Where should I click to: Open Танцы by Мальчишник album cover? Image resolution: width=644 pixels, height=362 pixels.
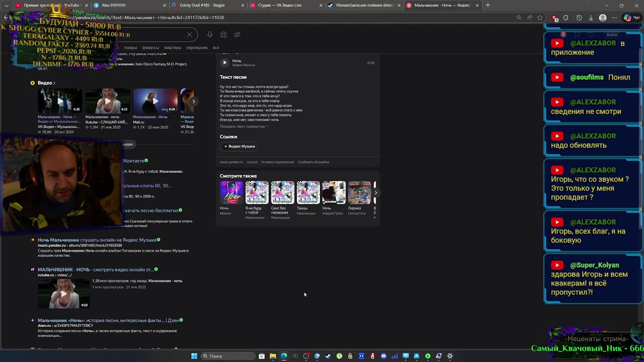pyautogui.click(x=308, y=193)
